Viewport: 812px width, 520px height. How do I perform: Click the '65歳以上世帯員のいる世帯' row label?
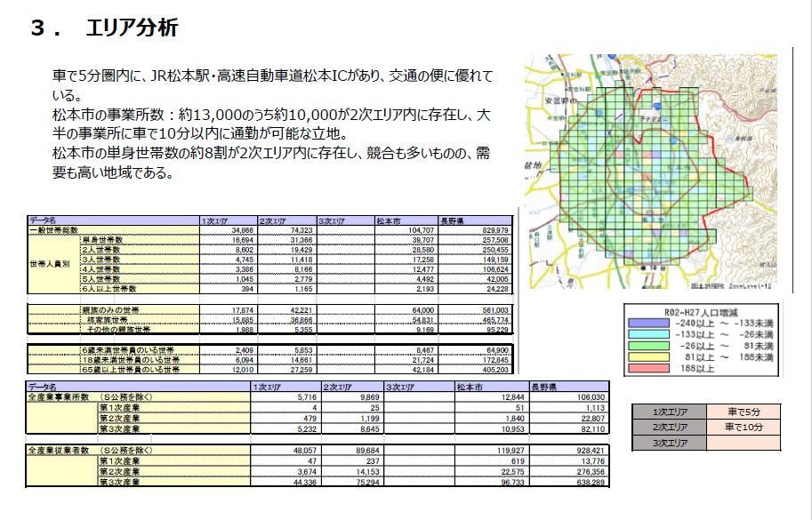click(x=131, y=370)
